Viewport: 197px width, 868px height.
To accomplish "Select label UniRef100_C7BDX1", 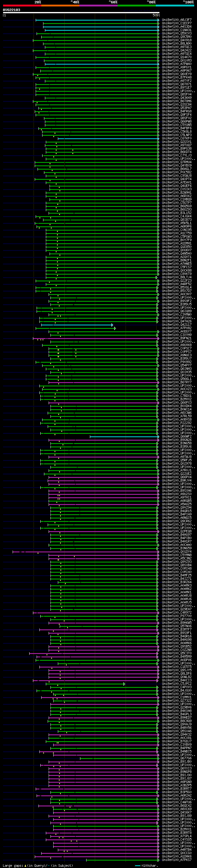I will tap(177, 396).
